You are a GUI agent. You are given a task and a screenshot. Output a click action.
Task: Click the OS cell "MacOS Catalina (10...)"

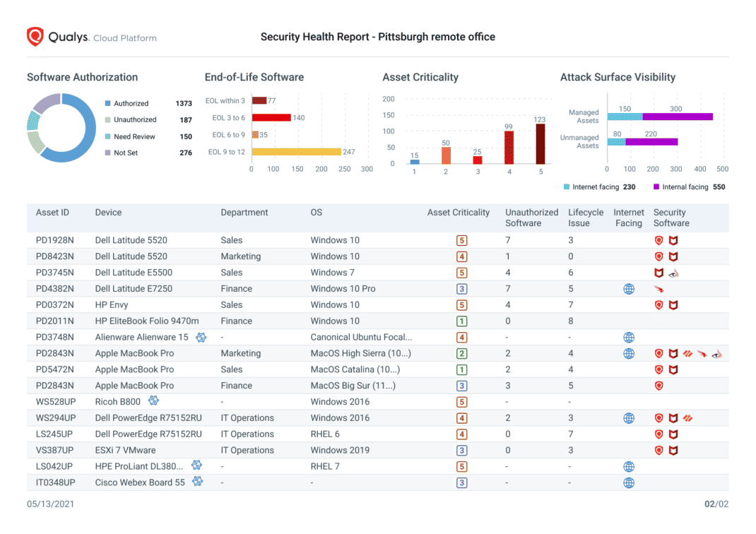355,369
